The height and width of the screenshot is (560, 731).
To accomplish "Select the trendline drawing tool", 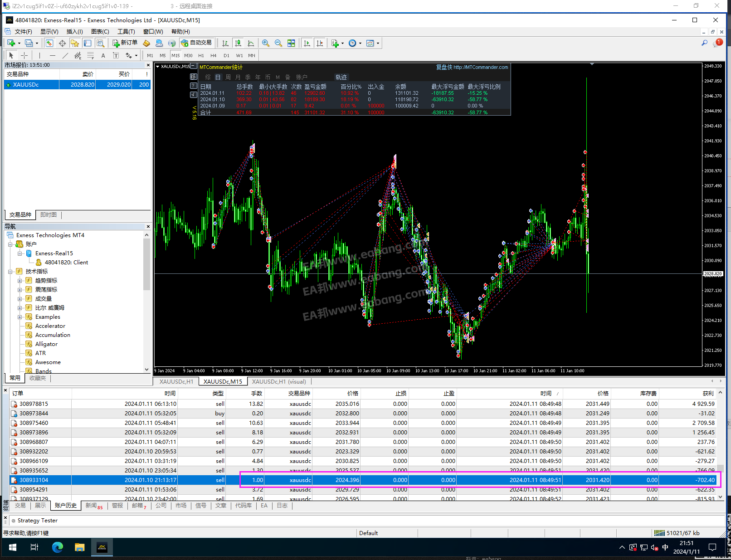I will (x=65, y=55).
